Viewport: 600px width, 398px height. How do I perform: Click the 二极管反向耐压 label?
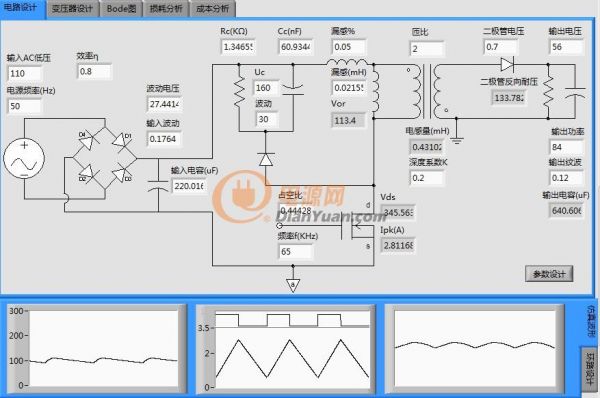pyautogui.click(x=509, y=82)
